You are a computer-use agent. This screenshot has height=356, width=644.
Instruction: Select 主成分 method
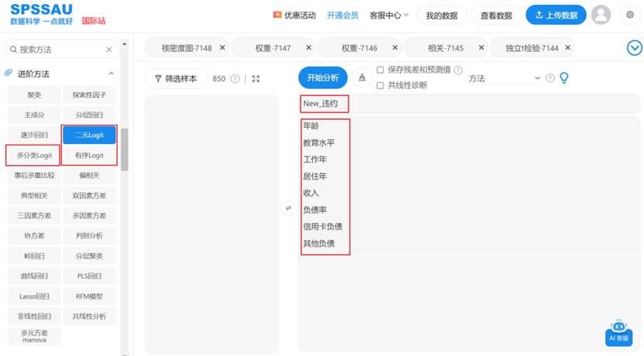click(34, 115)
